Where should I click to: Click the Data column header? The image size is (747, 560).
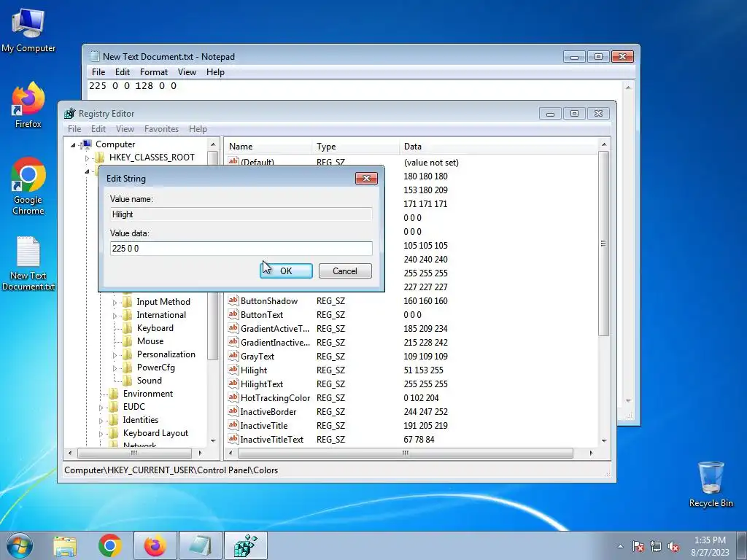[498, 147]
